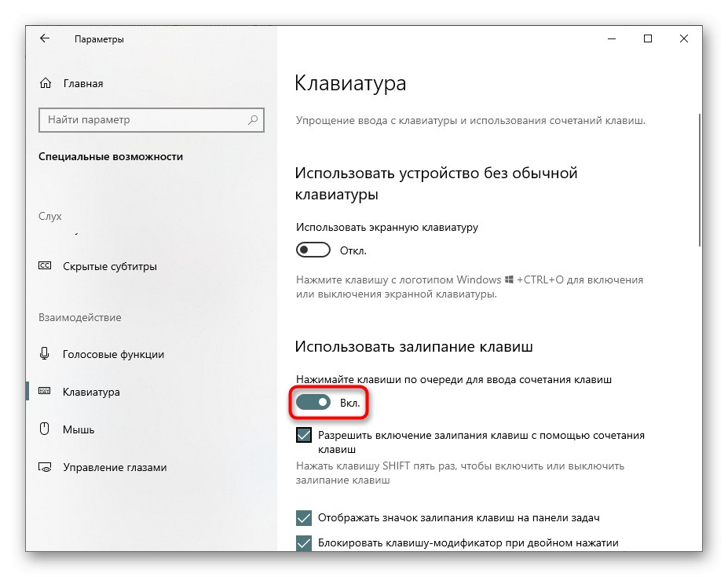Screen dimensions: 728x577
Task: Uncheck Отображать значок залипания клавиш
Action: [x=303, y=517]
